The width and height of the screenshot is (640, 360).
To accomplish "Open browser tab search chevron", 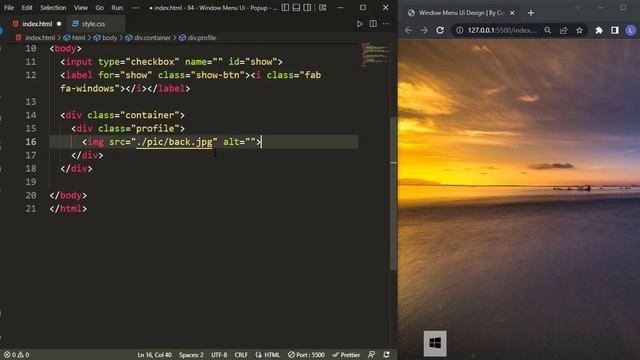I will 578,7.
